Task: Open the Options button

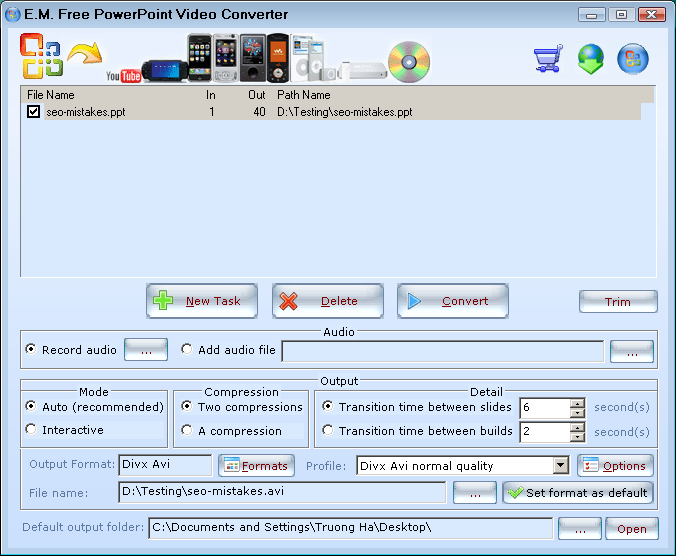Action: pos(615,465)
